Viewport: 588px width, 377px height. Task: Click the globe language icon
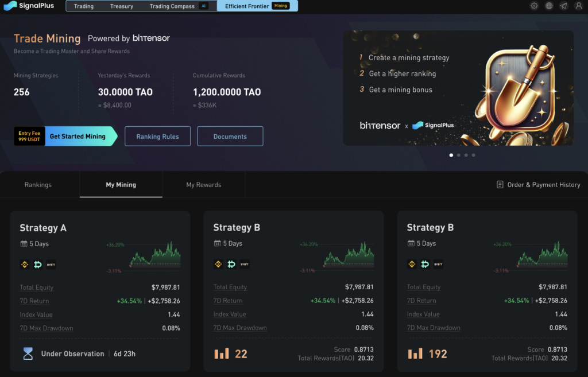pyautogui.click(x=549, y=6)
